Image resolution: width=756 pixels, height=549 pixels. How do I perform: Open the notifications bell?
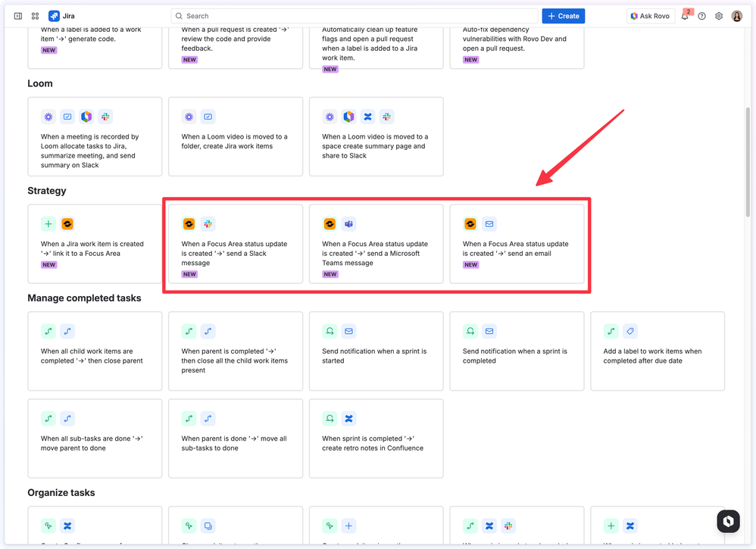[x=685, y=16]
